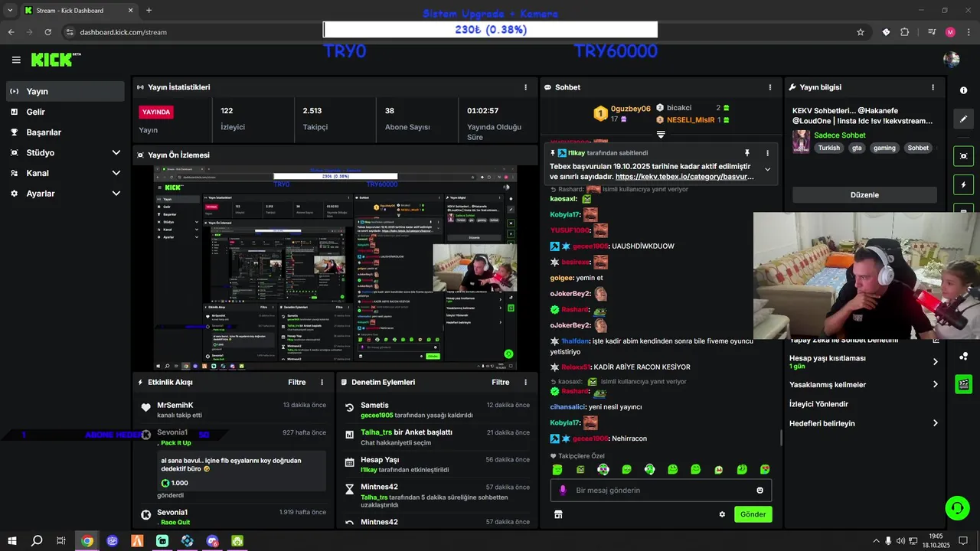This screenshot has height=551, width=980.
Task: Click the Bir mesaj gönderin input field
Action: pyautogui.click(x=661, y=491)
